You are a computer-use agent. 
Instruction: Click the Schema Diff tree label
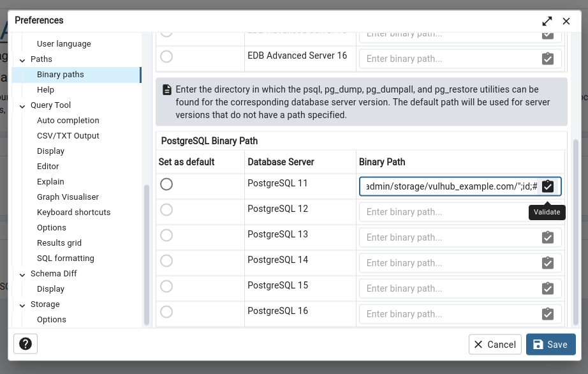(x=54, y=274)
